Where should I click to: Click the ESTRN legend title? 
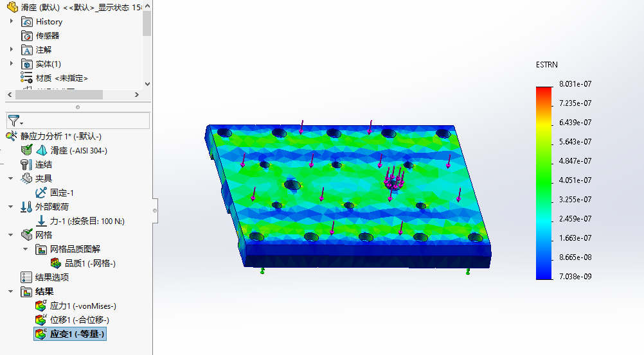(x=547, y=65)
